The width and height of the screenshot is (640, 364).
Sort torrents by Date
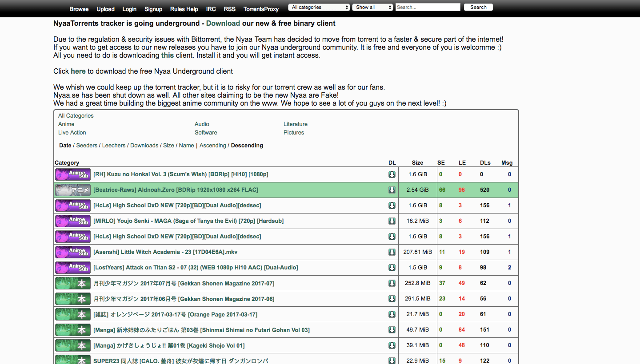point(65,145)
